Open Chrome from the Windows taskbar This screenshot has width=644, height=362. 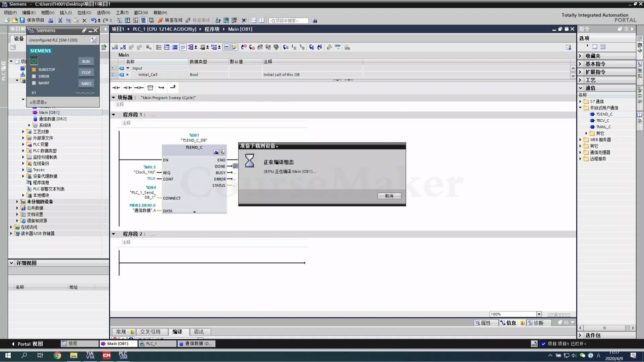coord(57,355)
